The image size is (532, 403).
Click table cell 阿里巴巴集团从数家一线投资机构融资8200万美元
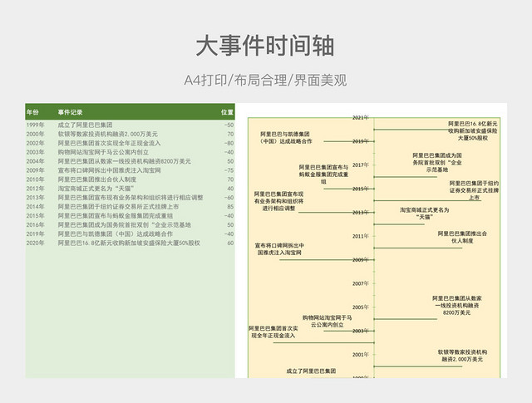pyautogui.click(x=124, y=161)
